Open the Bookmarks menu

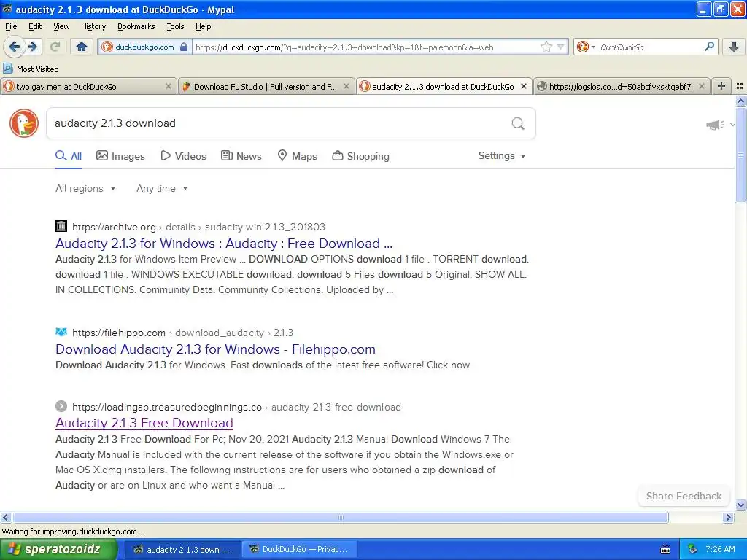pos(136,26)
